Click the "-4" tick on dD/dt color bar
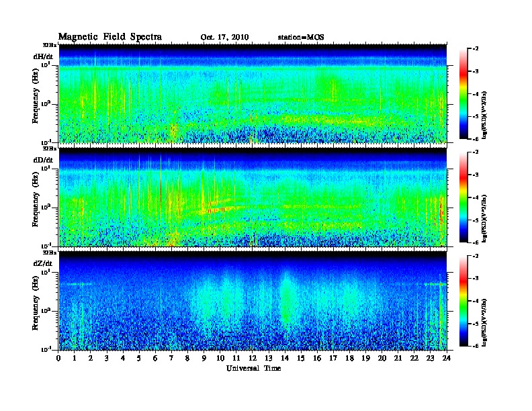This screenshot has height=411, width=532. click(x=476, y=197)
